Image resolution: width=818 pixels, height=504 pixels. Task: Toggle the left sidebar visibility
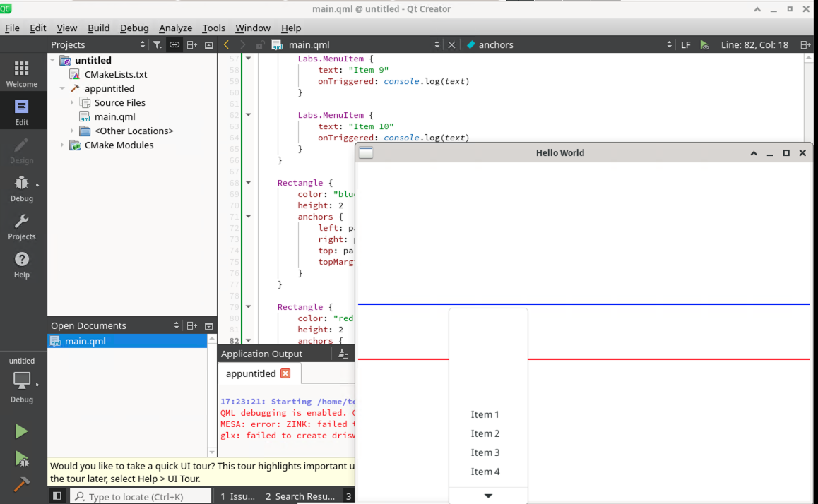click(57, 496)
